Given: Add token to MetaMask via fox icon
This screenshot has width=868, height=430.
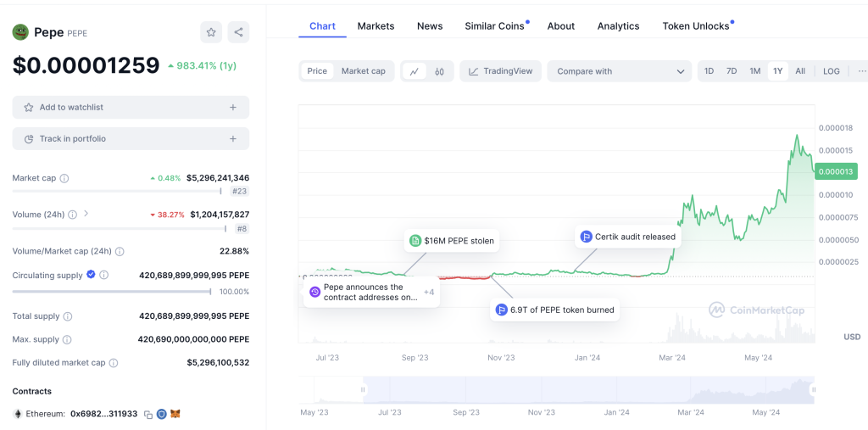Looking at the screenshot, I should (x=175, y=414).
